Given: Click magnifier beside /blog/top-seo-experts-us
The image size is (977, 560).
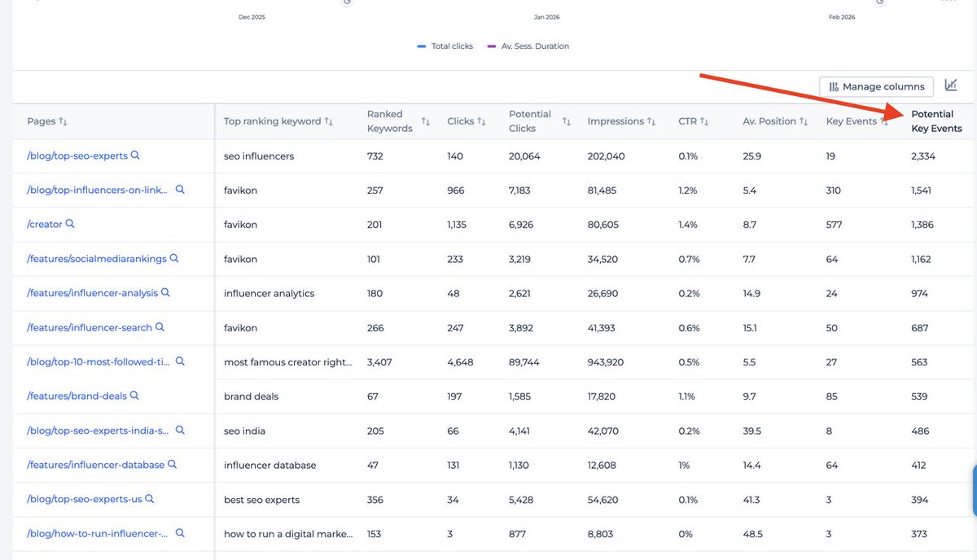Looking at the screenshot, I should point(149,498).
